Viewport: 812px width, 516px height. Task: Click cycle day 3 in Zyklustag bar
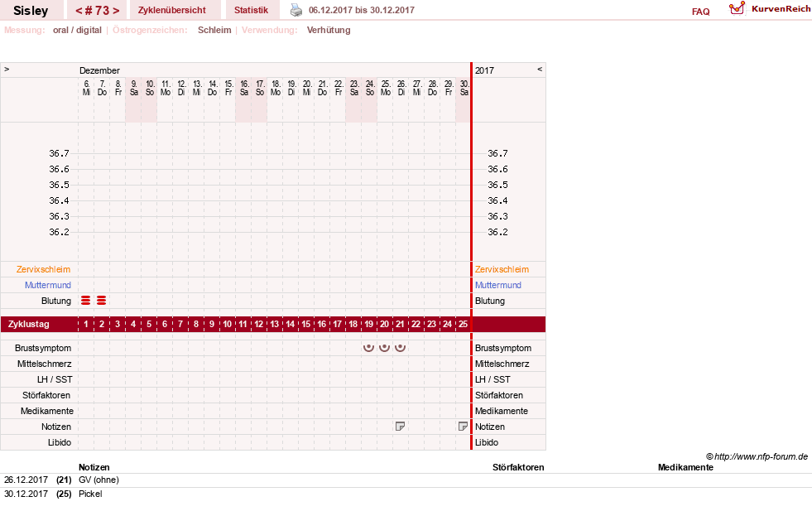coord(118,325)
